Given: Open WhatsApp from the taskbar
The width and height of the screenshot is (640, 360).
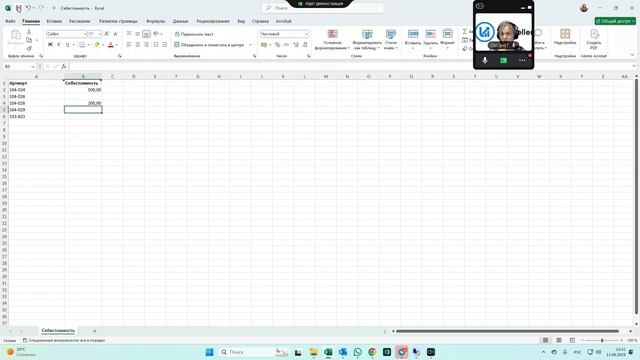Looking at the screenshot, I should [x=358, y=352].
